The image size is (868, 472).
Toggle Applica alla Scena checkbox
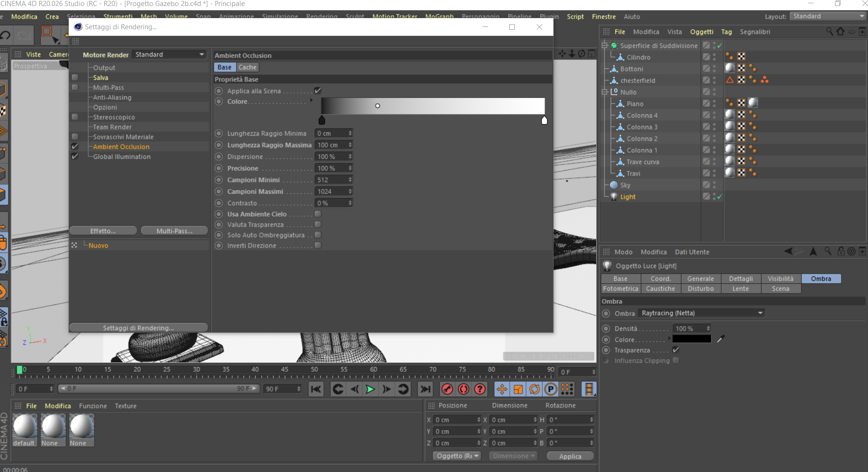pos(318,91)
